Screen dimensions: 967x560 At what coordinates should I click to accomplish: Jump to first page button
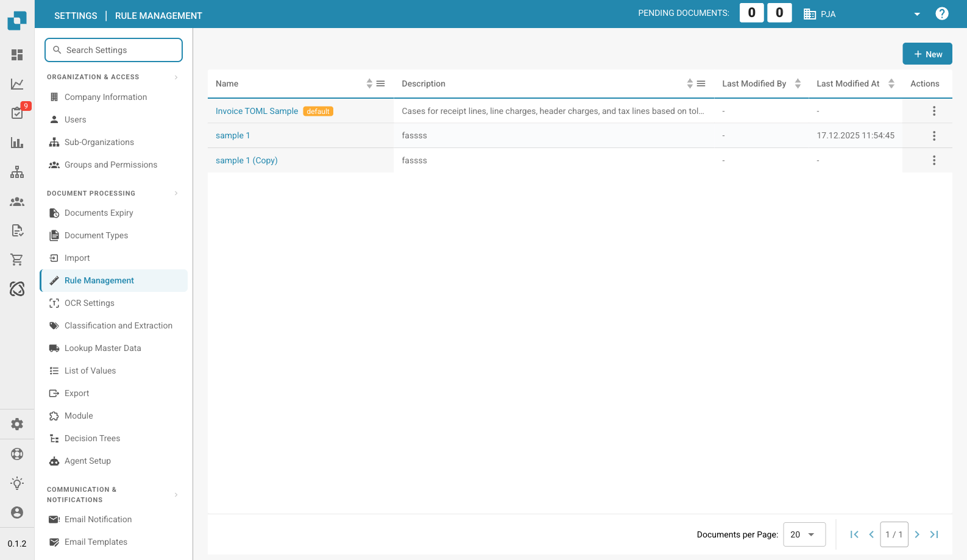pos(854,534)
